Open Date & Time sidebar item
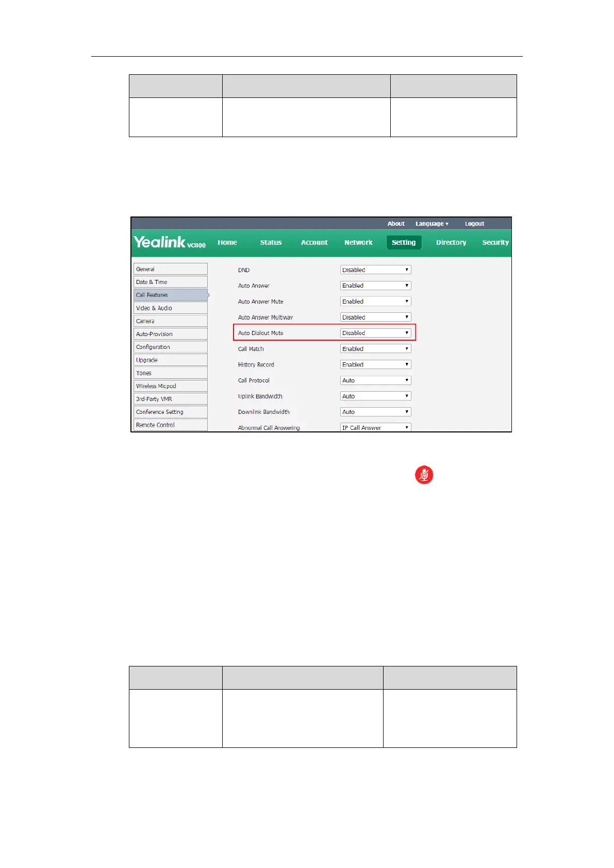 pos(171,282)
